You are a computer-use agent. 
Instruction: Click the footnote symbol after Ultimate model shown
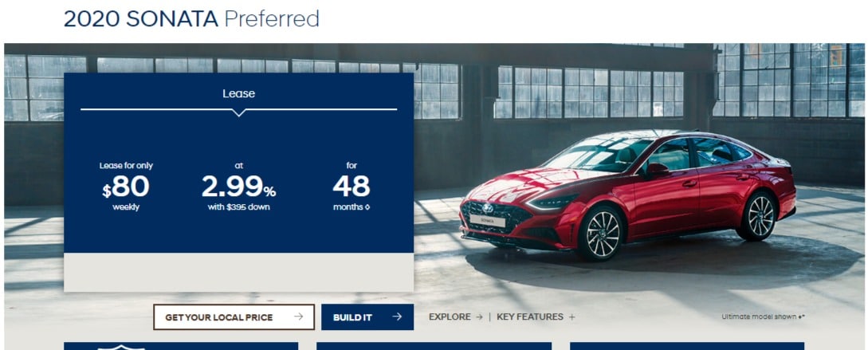pyautogui.click(x=802, y=317)
